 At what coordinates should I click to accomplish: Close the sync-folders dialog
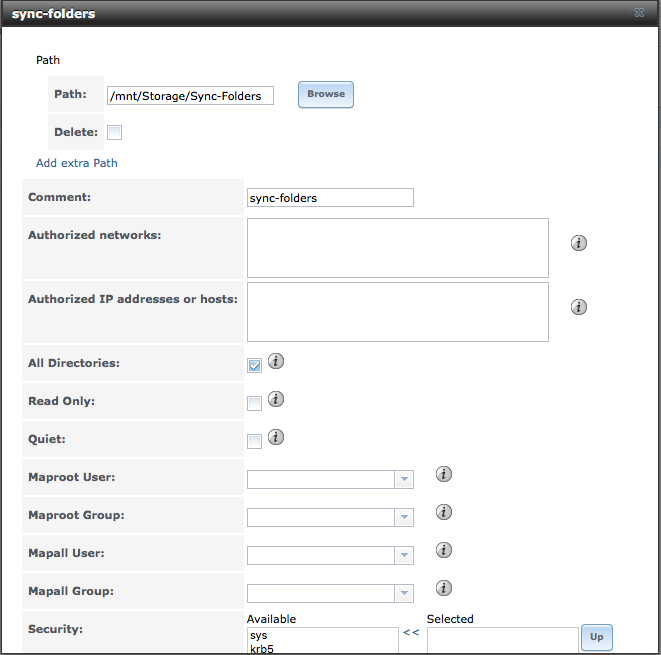[x=639, y=13]
